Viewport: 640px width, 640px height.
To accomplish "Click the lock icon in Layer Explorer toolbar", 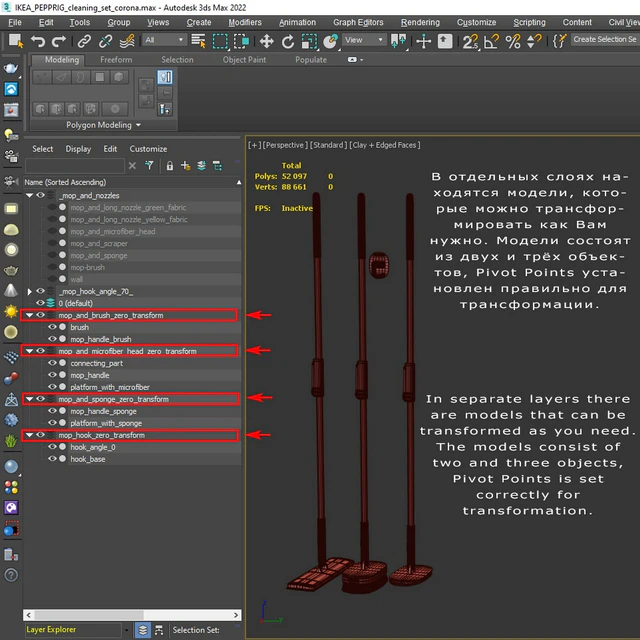I will 170,166.
